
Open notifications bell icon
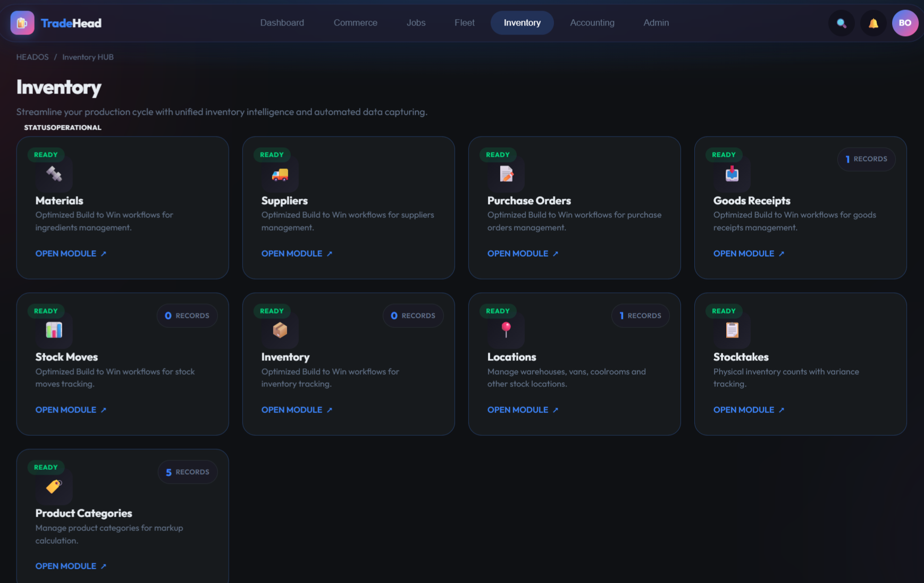click(873, 23)
